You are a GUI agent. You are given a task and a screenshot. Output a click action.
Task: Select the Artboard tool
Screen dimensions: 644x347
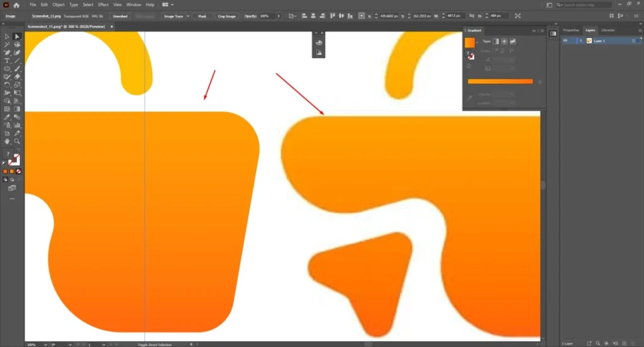7,134
